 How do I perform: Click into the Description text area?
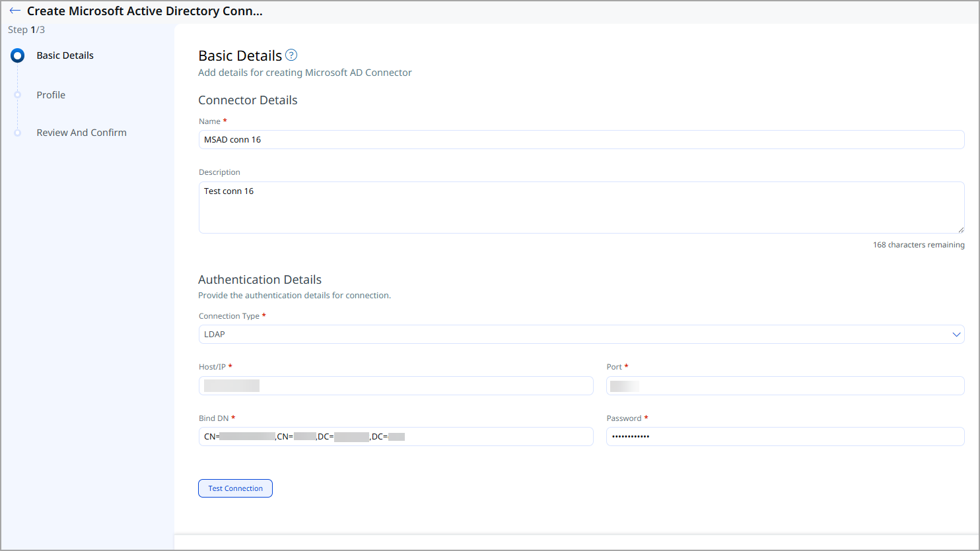coord(581,207)
